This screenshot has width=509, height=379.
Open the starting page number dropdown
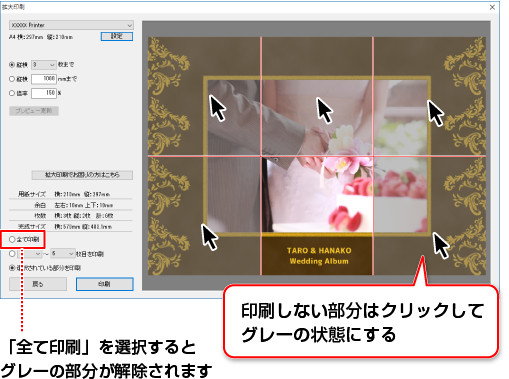[30, 254]
